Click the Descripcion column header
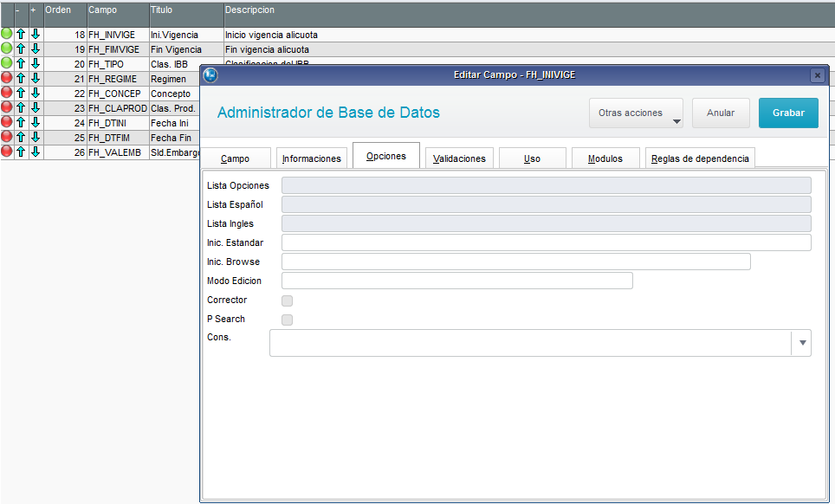This screenshot has width=835, height=504. point(529,15)
